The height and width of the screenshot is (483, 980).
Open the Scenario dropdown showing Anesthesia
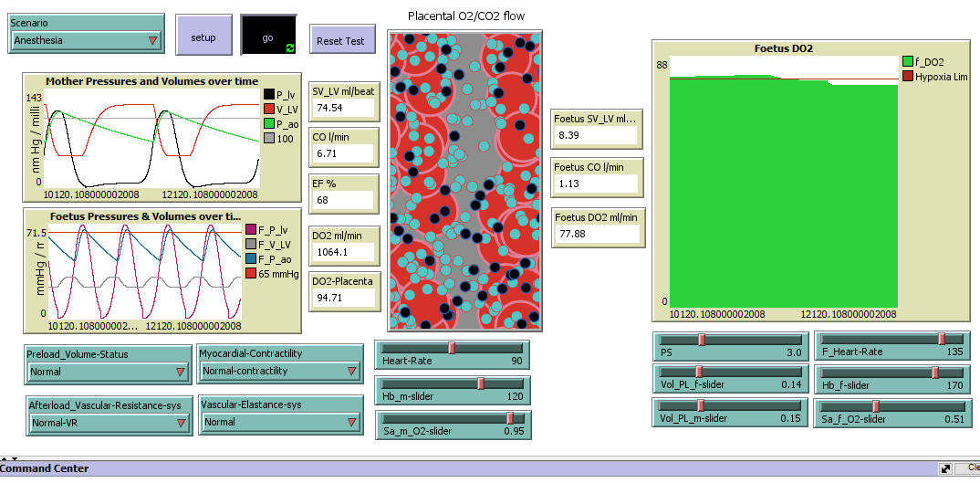86,40
